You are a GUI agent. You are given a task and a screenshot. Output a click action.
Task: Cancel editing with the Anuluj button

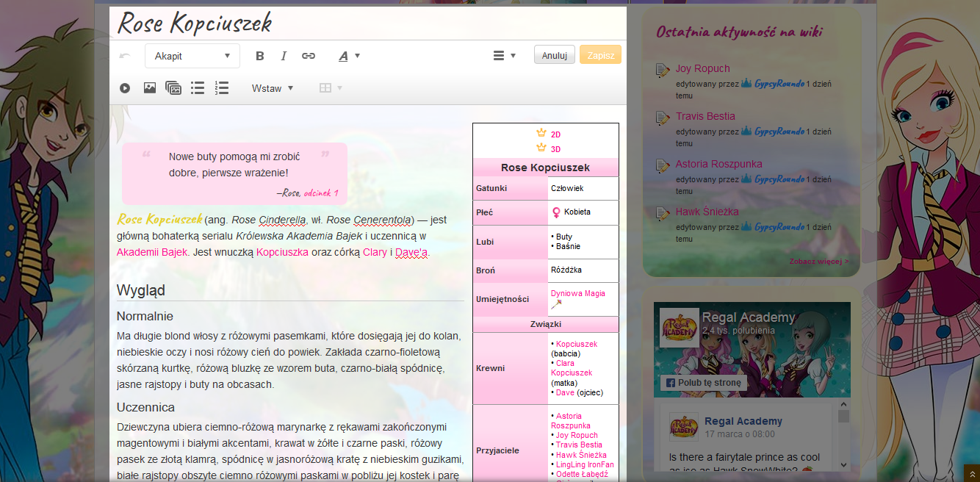tap(555, 55)
